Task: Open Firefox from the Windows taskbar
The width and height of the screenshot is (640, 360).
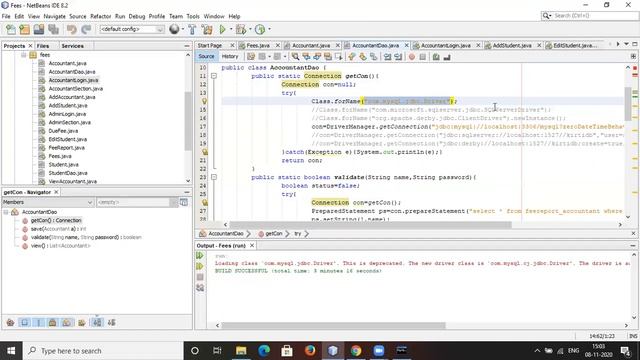Action: [x=310, y=350]
